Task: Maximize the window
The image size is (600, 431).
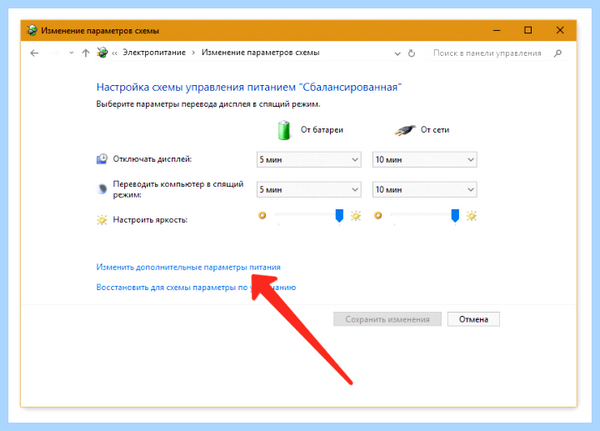Action: tap(528, 30)
